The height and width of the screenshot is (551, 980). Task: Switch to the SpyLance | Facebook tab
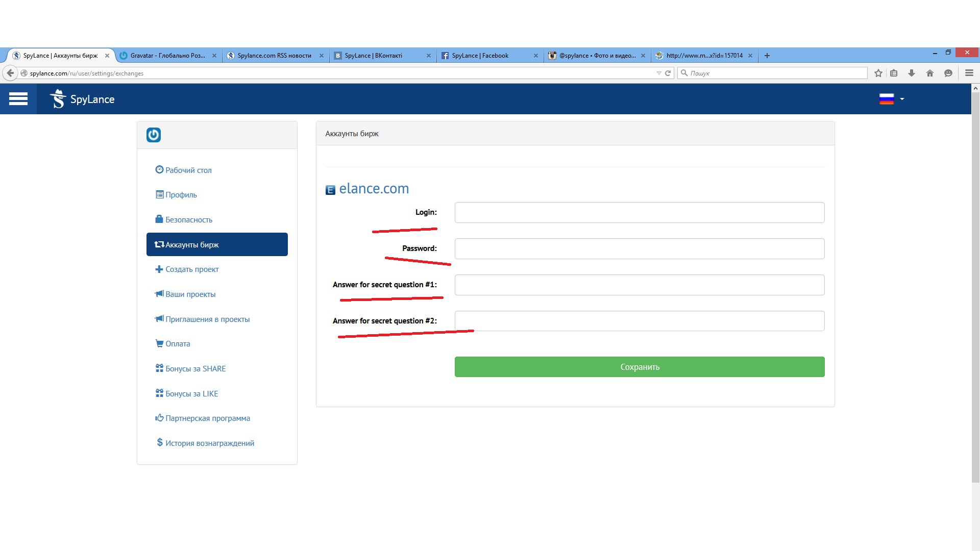point(480,56)
